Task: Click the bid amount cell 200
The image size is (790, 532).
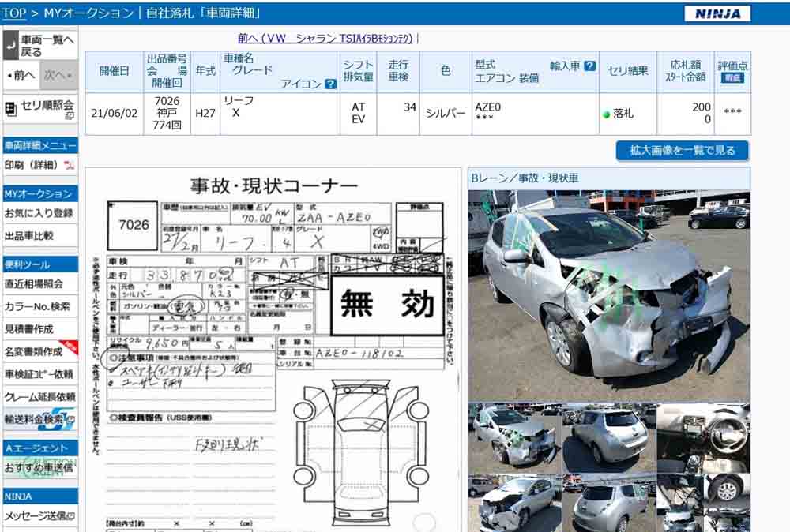Action: [685, 113]
